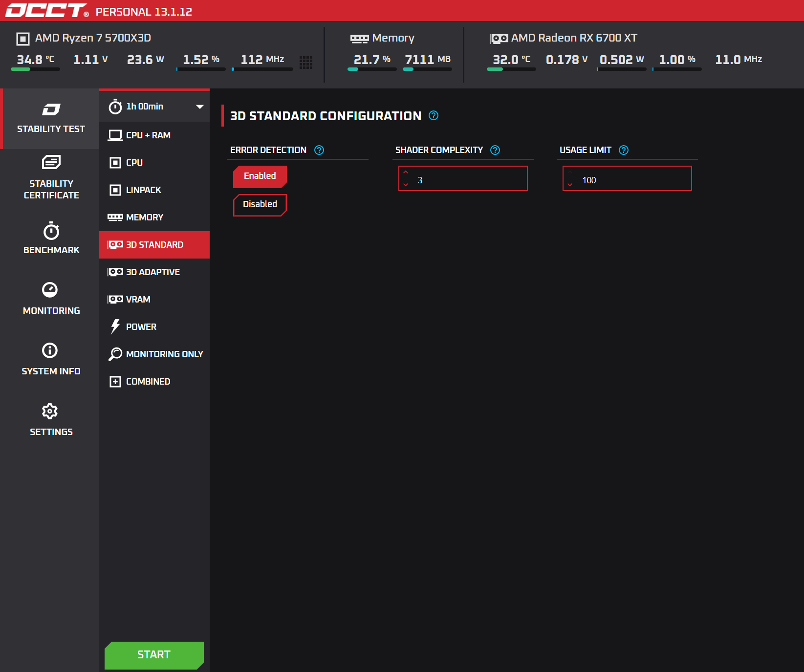Open the Monitoring gauge icon
Viewport: 804px width, 672px height.
click(x=50, y=290)
